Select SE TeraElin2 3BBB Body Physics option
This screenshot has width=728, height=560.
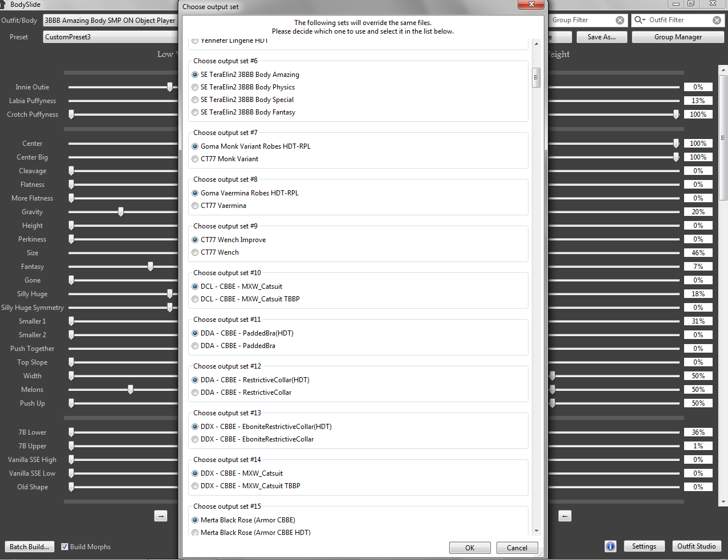(196, 87)
